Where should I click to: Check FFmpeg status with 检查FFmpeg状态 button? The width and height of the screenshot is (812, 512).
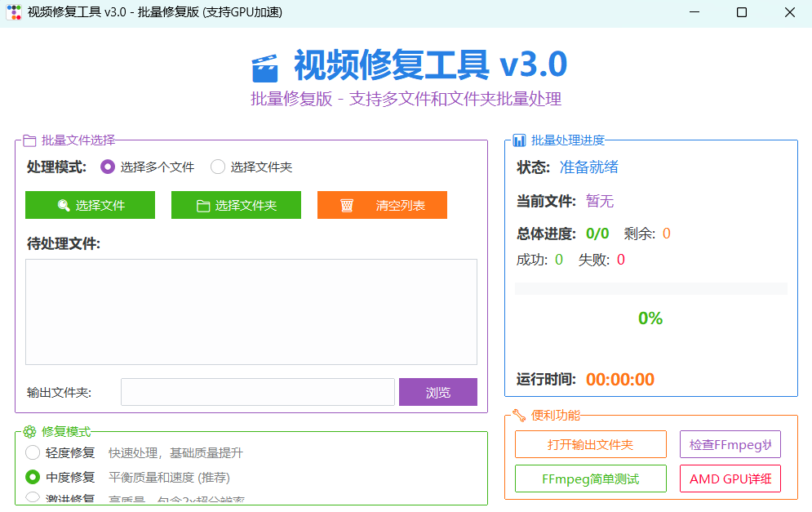tap(730, 444)
